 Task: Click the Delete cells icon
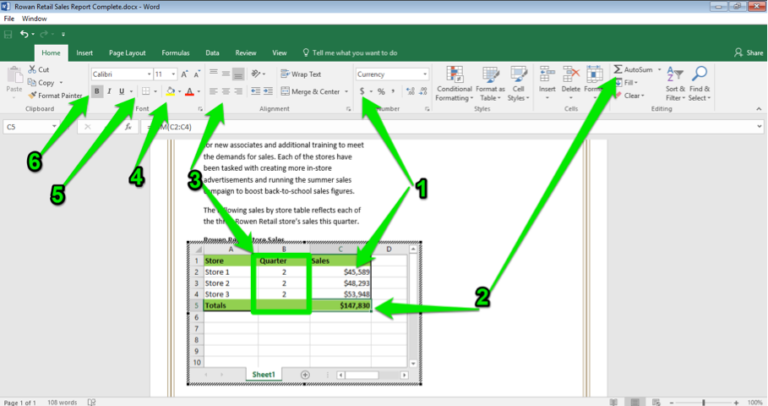coord(571,75)
